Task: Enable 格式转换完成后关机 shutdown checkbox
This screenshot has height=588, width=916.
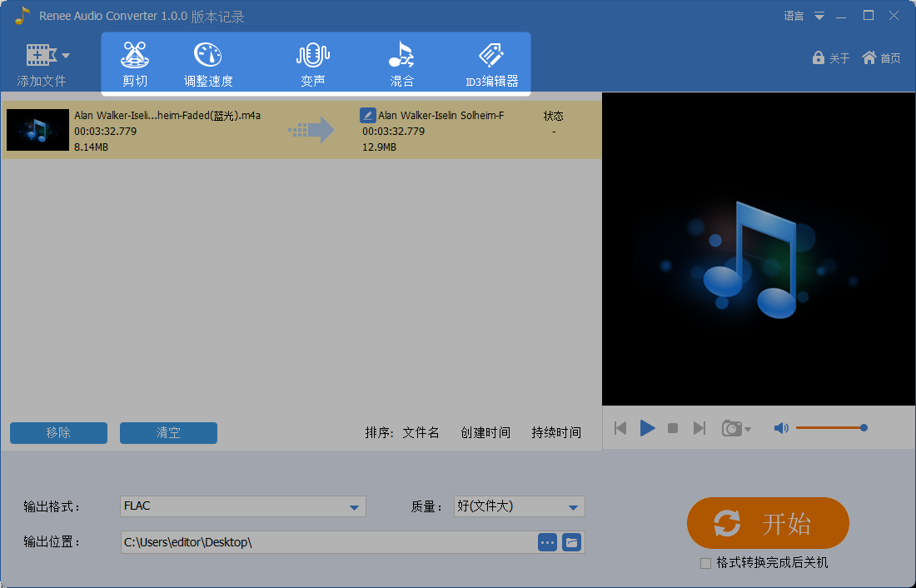Action: (x=705, y=563)
